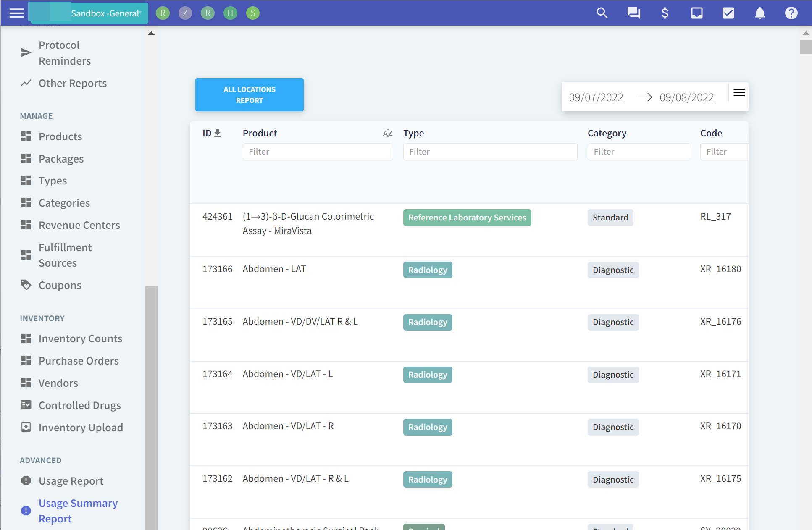Go to Packages in sidebar

pyautogui.click(x=61, y=159)
